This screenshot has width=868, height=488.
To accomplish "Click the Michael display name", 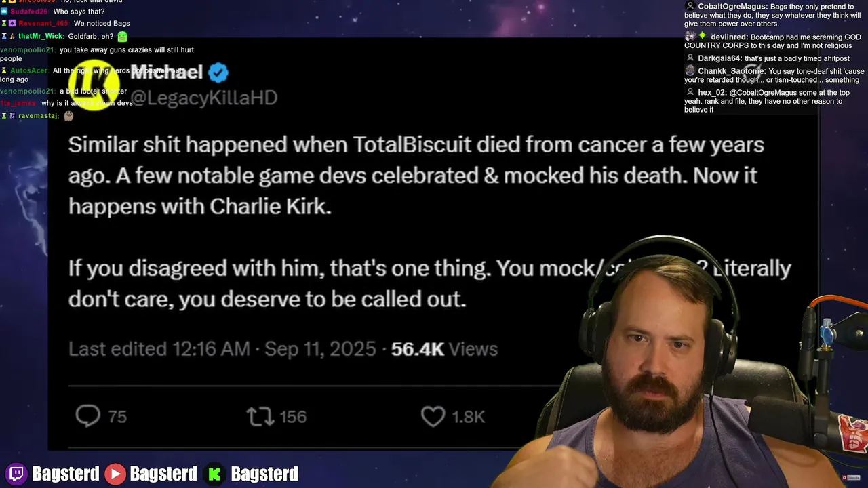I will click(x=167, y=72).
